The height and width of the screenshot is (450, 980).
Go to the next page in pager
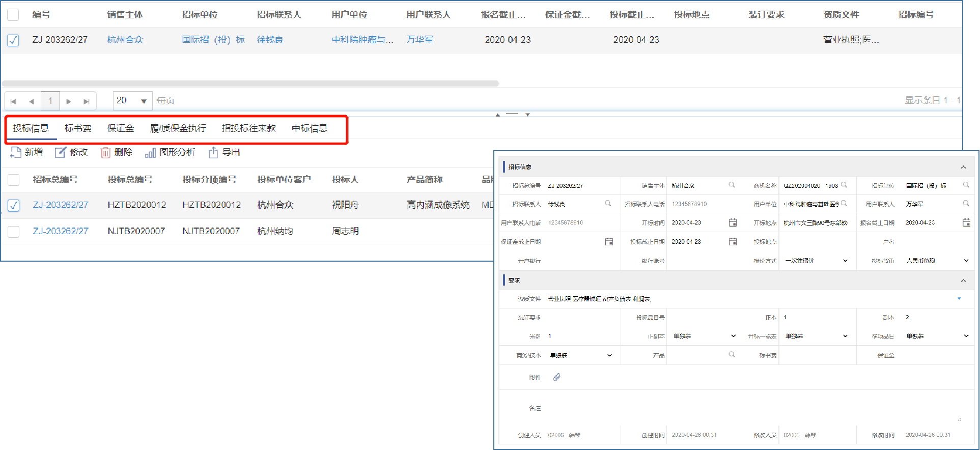69,101
